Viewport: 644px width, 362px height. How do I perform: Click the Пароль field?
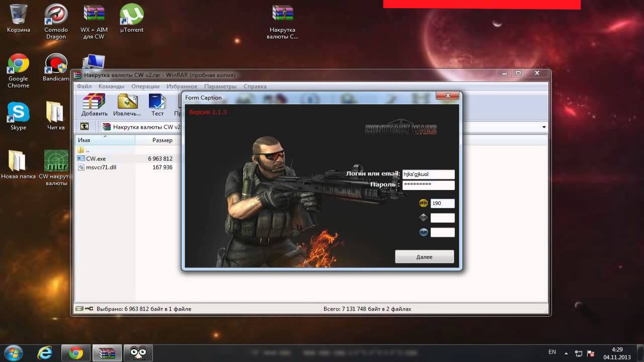(x=428, y=185)
